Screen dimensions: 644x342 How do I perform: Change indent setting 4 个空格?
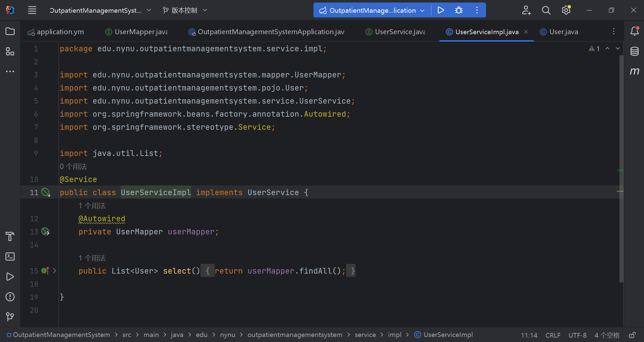click(x=607, y=335)
